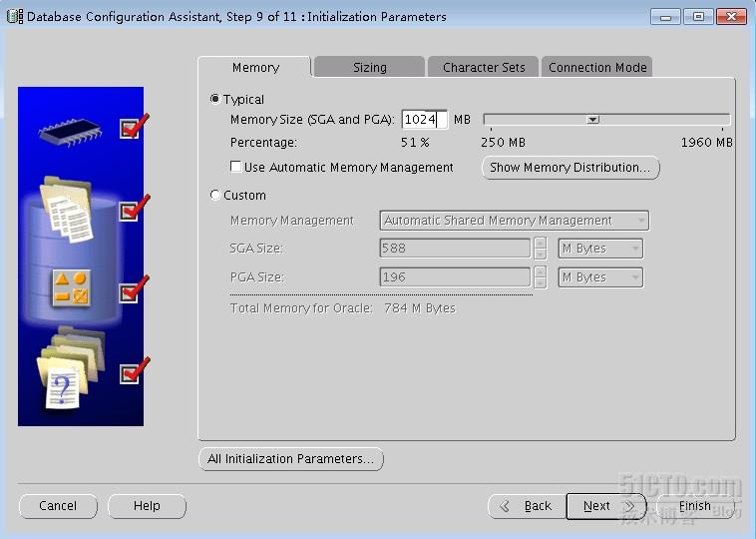Click the 51 % percentage value

pos(415,143)
